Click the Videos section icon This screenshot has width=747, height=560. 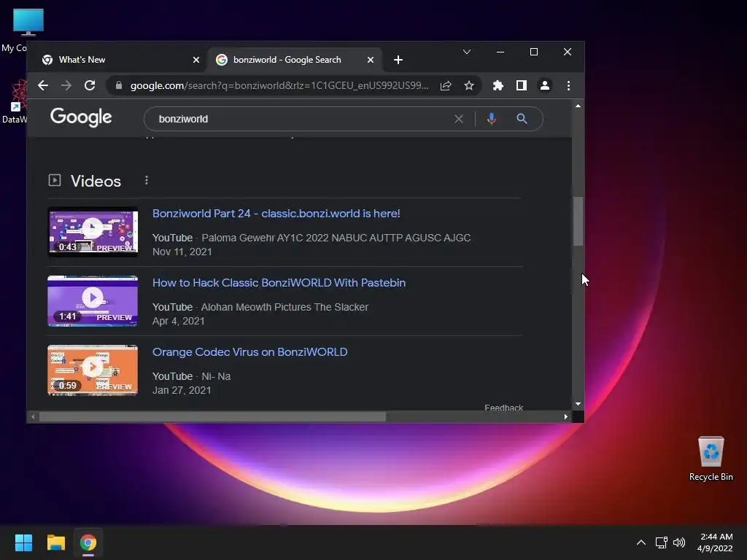click(54, 180)
